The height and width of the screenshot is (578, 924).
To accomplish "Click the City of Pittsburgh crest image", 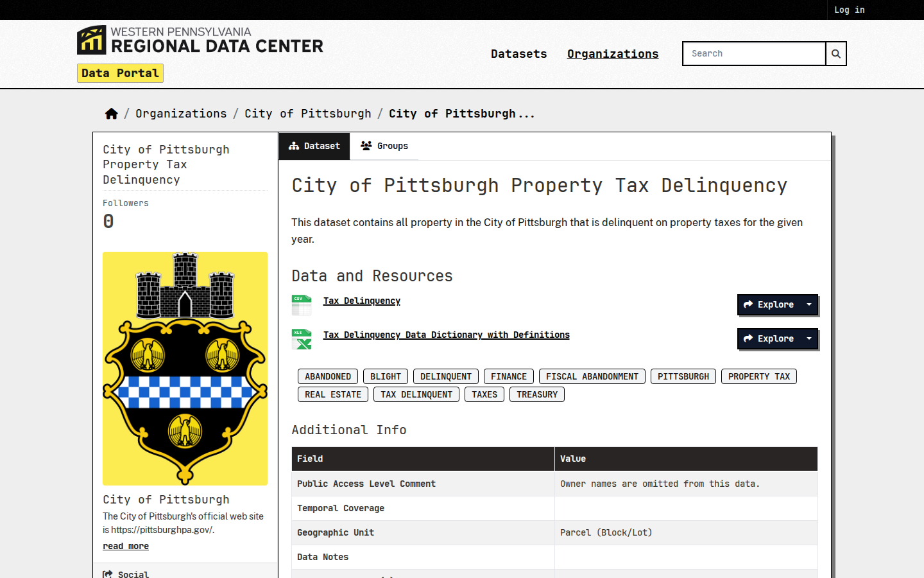I will point(185,369).
